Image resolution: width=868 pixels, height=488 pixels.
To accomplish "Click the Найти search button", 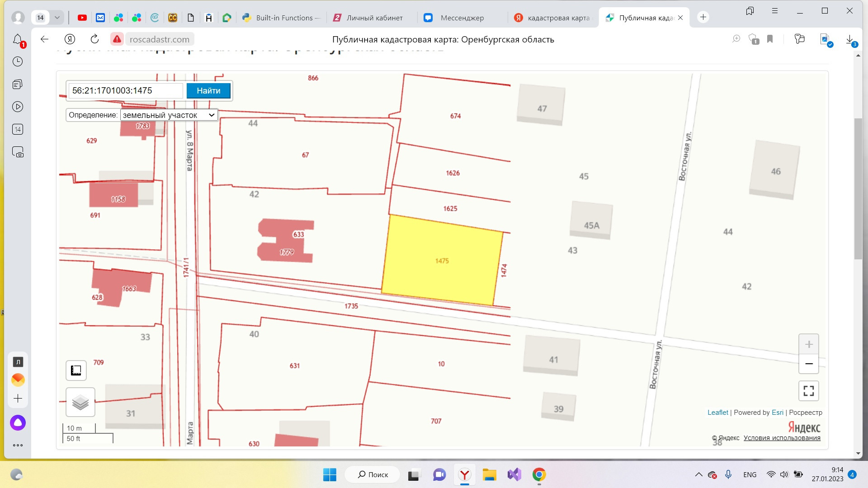I will 208,91.
